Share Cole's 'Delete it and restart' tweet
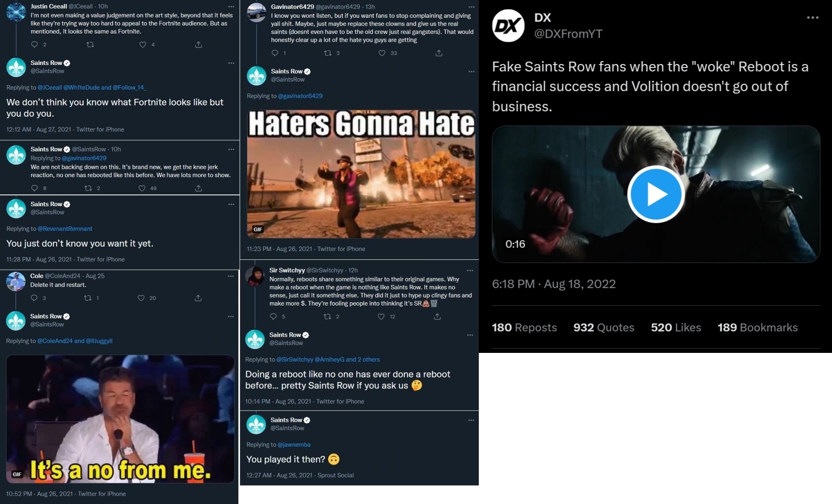This screenshot has width=832, height=504. [198, 298]
